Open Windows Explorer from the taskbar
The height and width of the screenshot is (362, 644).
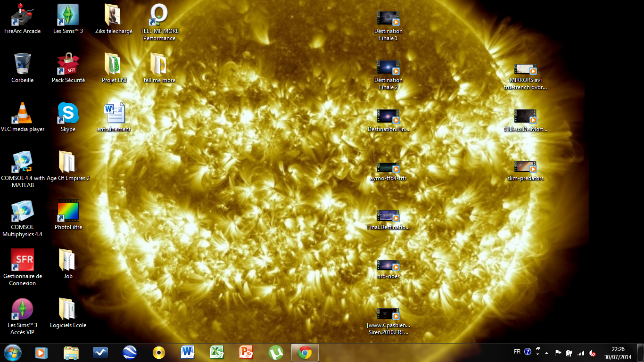coord(71,353)
